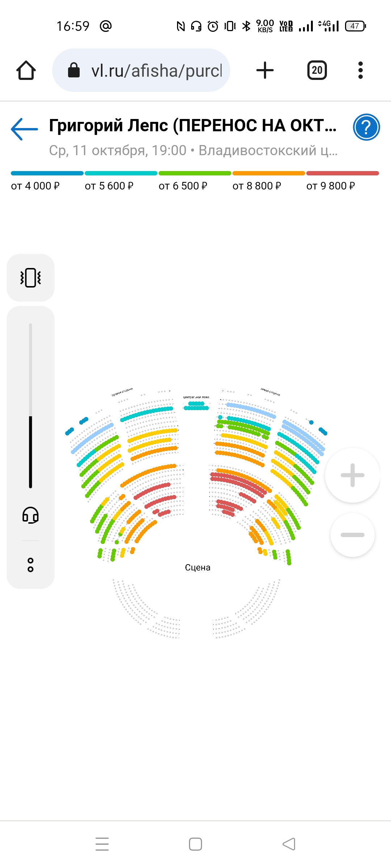Viewport: 391px width, 868px height.
Task: Open a new browser tab
Action: (265, 70)
